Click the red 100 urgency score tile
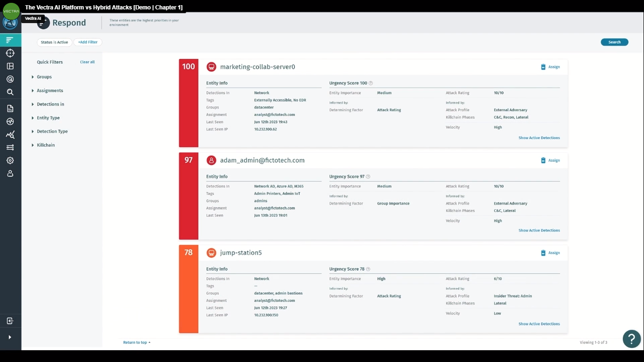This screenshot has height=362, width=644. click(x=189, y=103)
